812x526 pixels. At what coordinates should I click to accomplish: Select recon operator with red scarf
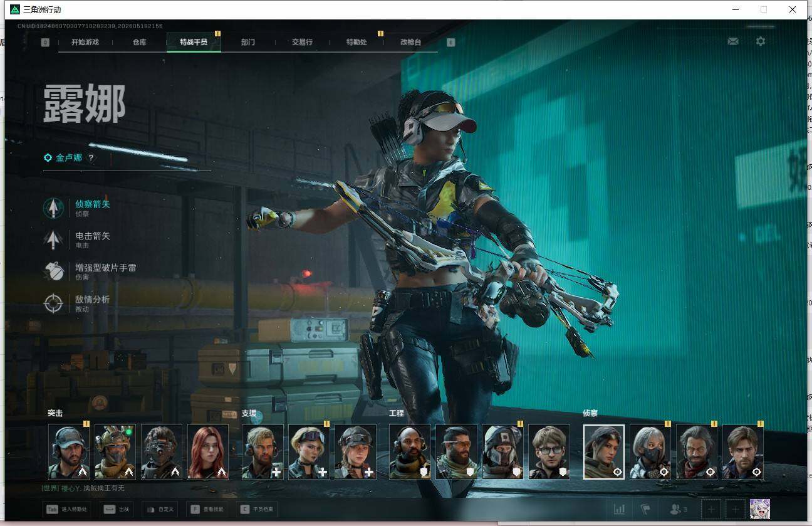pos(697,452)
